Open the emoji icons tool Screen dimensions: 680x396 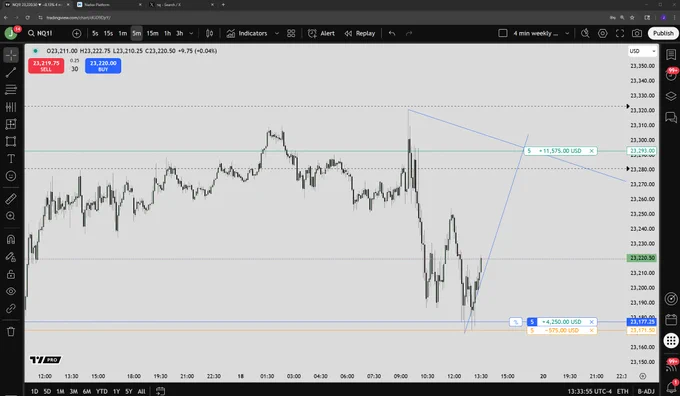pos(11,176)
